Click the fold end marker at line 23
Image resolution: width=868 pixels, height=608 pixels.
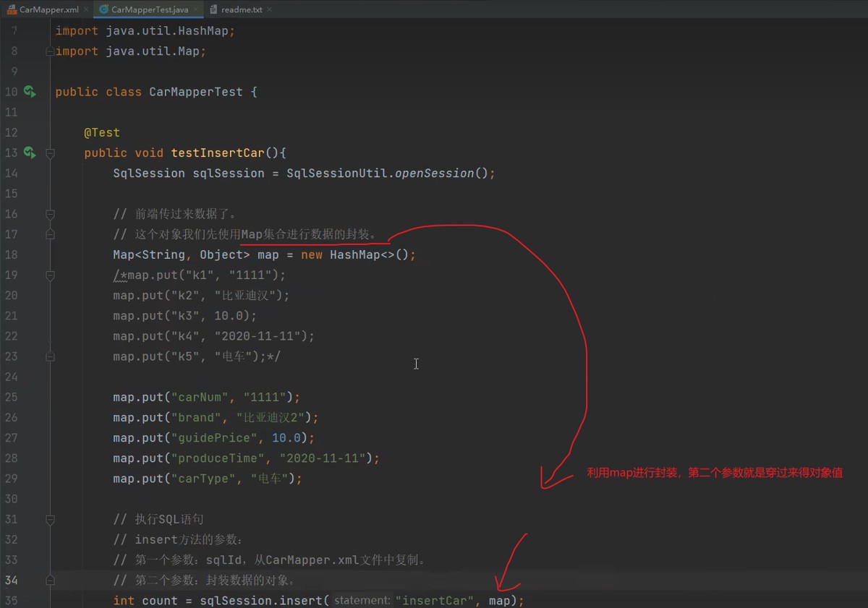tap(50, 356)
